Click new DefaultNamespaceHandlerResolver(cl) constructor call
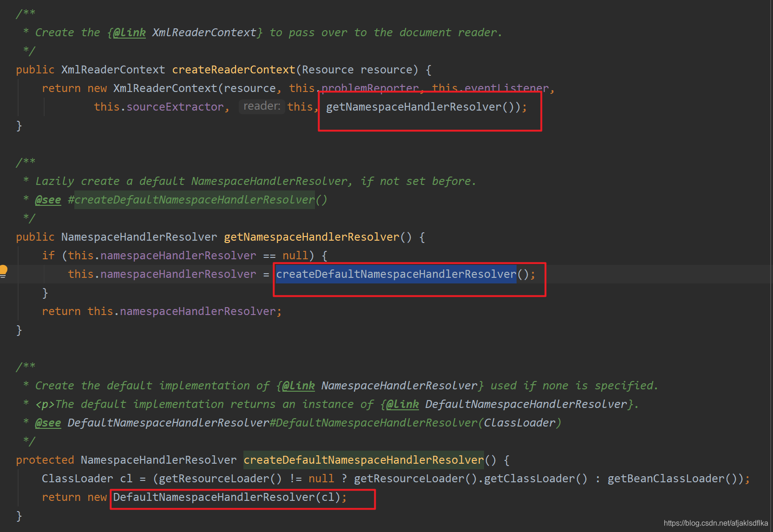Screen dimensions: 773x532 pos(226,497)
